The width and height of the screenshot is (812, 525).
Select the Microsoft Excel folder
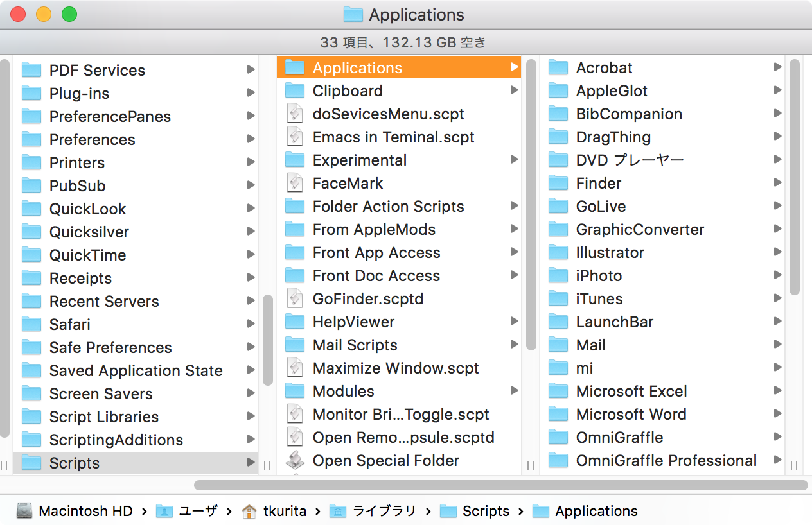631,392
